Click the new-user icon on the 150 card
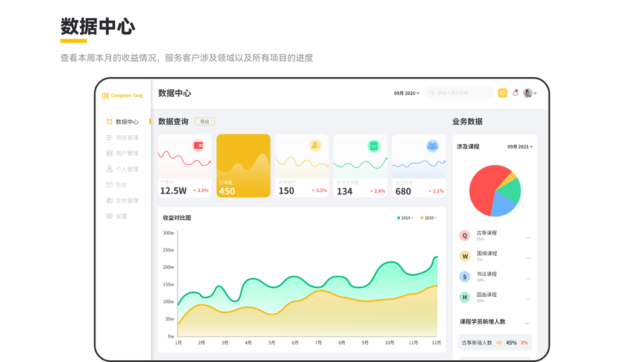 click(x=315, y=145)
